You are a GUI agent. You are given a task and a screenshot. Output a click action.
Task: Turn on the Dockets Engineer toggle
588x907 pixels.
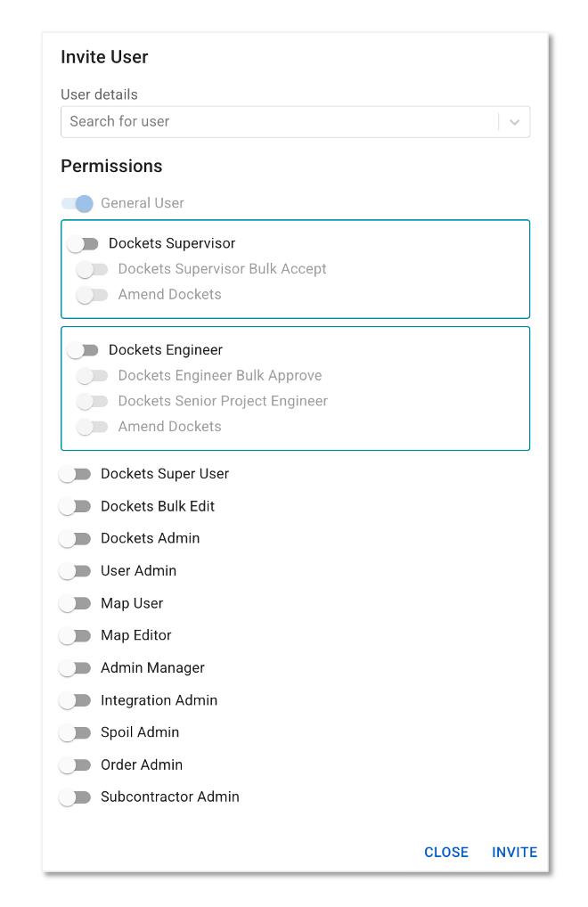[x=83, y=350]
